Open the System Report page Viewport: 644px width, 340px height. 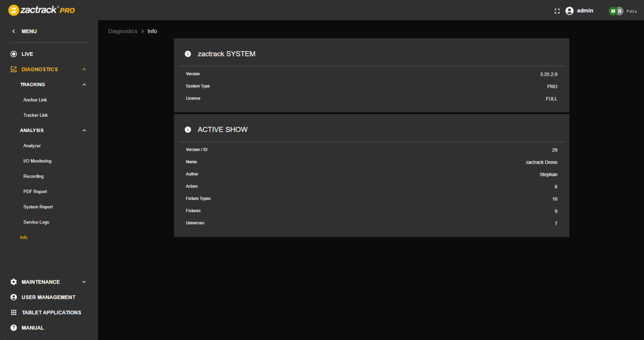(x=38, y=207)
